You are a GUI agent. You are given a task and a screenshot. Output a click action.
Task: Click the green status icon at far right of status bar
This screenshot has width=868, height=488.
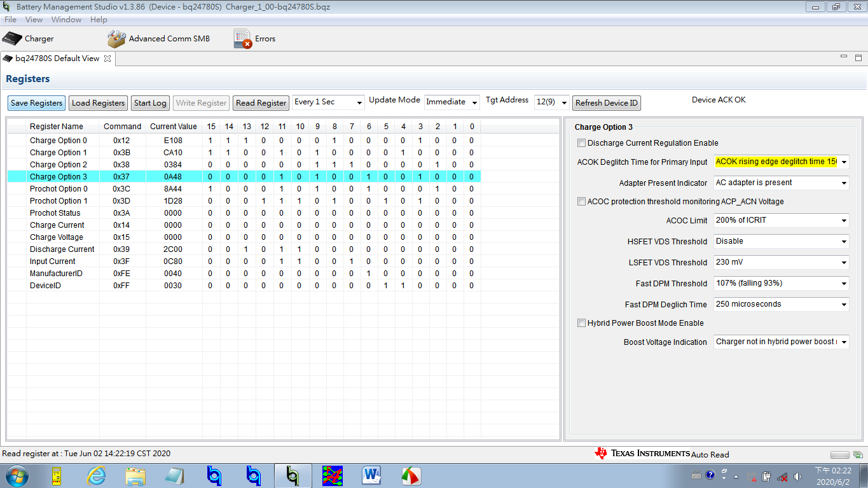858,454
